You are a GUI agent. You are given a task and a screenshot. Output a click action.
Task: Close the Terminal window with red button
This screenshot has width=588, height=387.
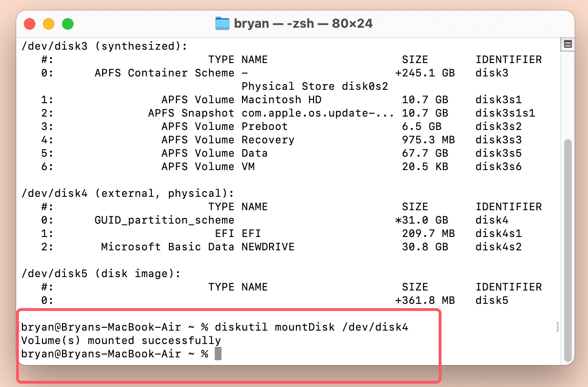point(30,23)
